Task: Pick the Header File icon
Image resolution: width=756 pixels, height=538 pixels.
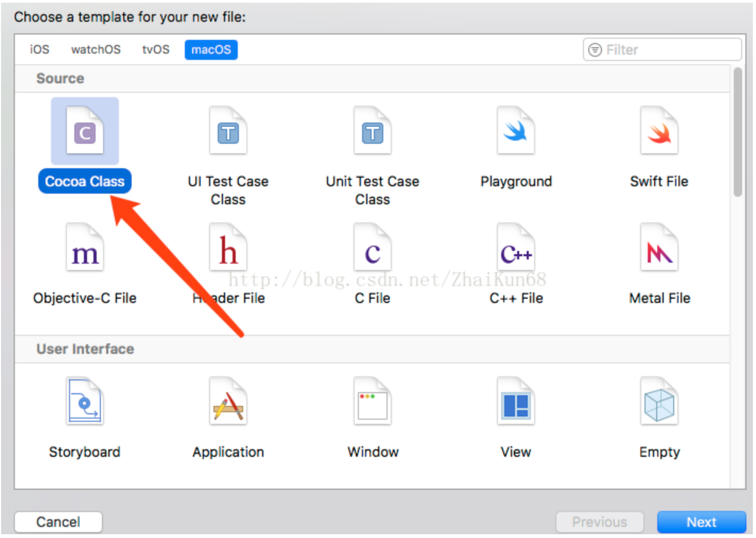Action: click(x=228, y=248)
